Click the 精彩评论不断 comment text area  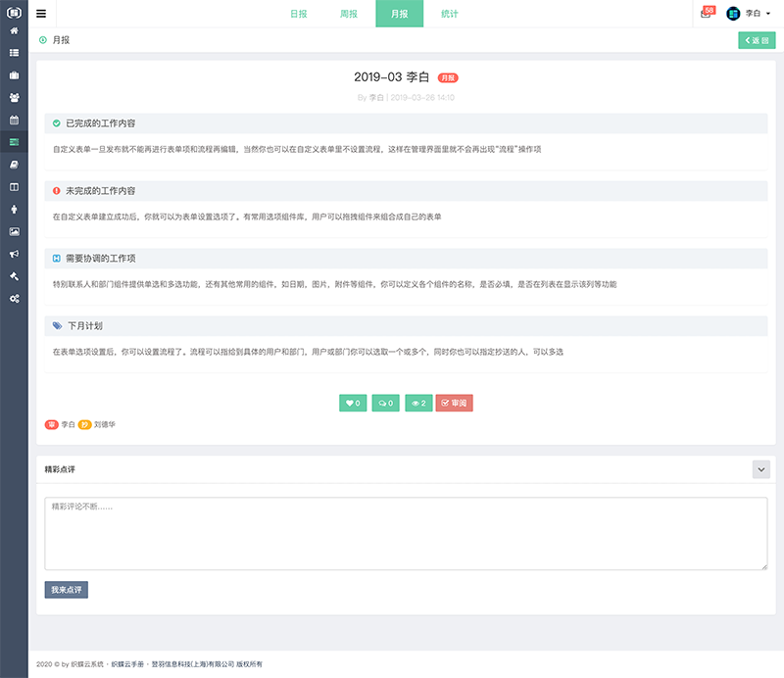tap(406, 533)
